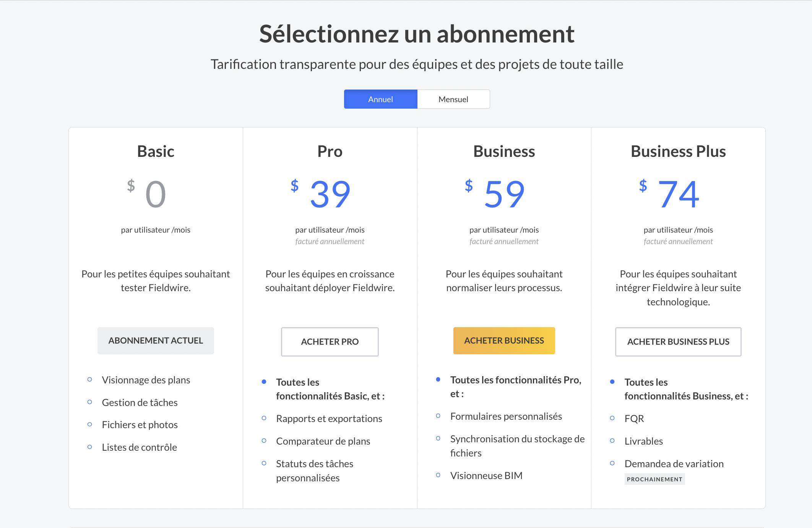This screenshot has height=528, width=812.
Task: Switch billing to Annuel
Action: [380, 99]
